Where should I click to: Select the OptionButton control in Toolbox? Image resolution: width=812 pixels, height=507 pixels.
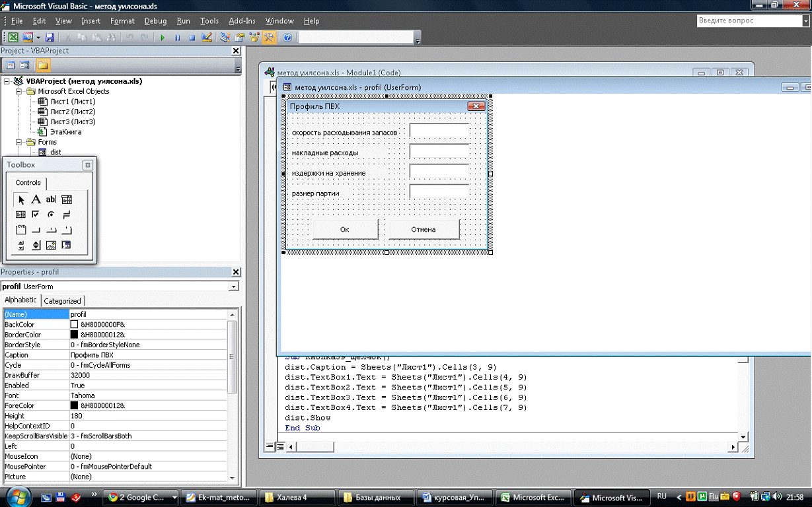[x=51, y=215]
